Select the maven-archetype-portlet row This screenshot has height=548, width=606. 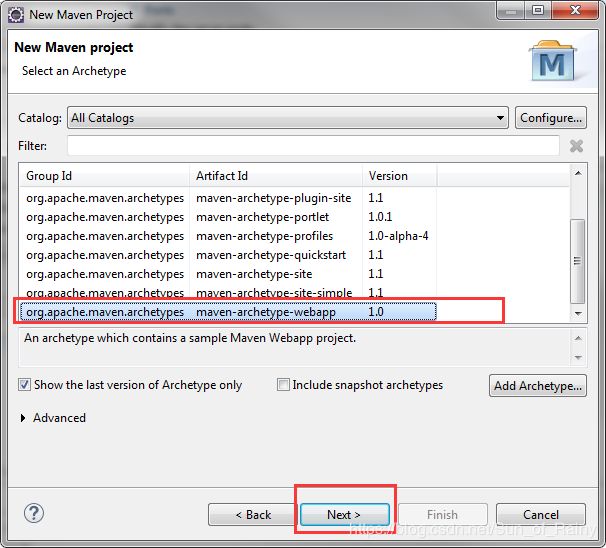[228, 217]
